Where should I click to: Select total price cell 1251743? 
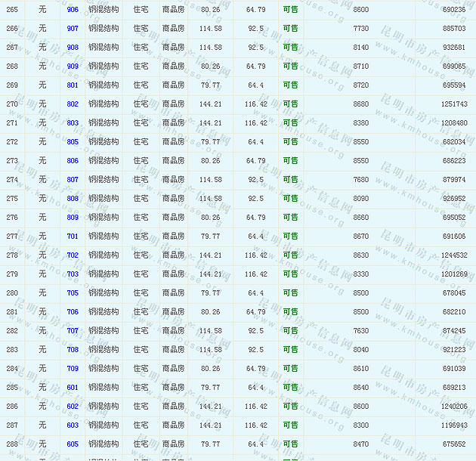point(454,104)
